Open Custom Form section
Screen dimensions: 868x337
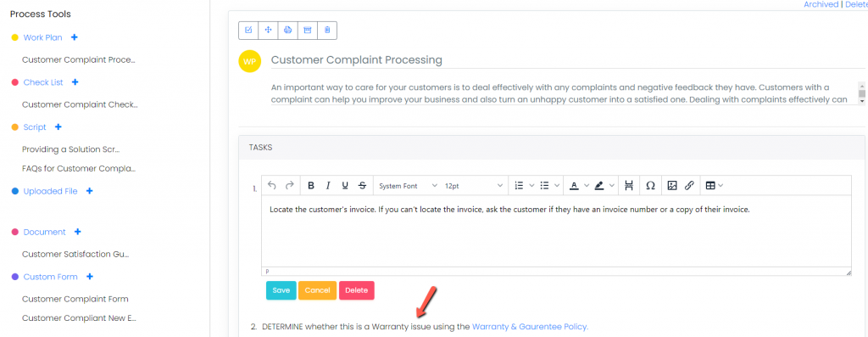50,277
